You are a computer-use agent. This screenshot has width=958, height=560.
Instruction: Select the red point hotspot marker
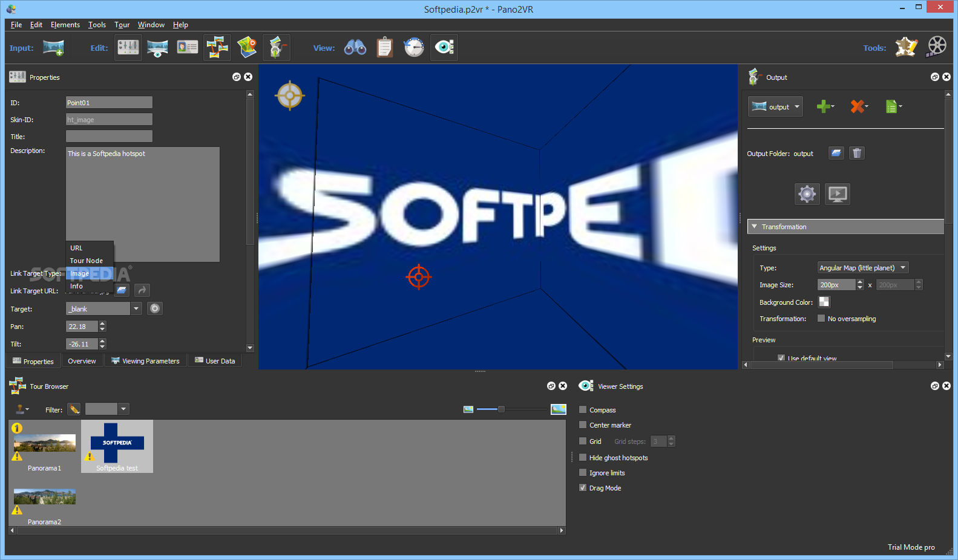tap(418, 277)
